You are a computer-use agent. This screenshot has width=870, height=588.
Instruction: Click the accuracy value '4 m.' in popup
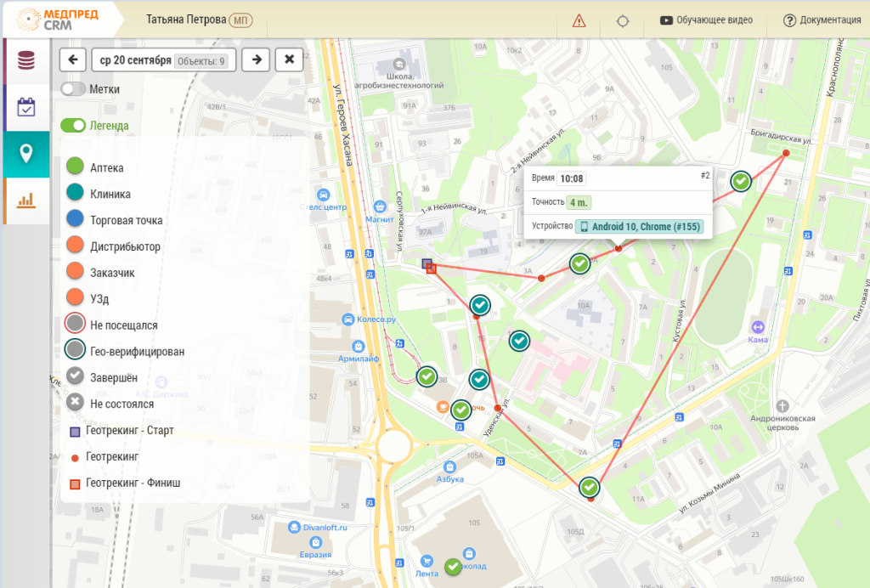(579, 202)
